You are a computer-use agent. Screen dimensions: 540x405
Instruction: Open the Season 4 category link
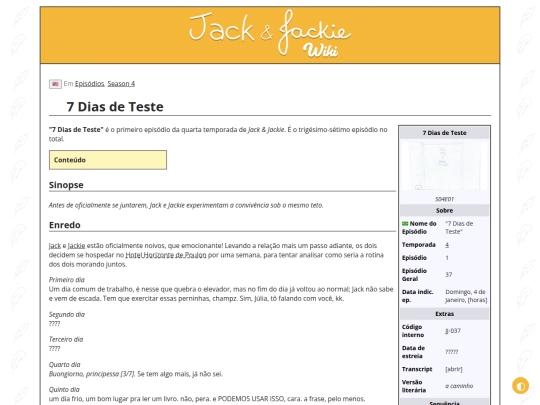pos(121,84)
